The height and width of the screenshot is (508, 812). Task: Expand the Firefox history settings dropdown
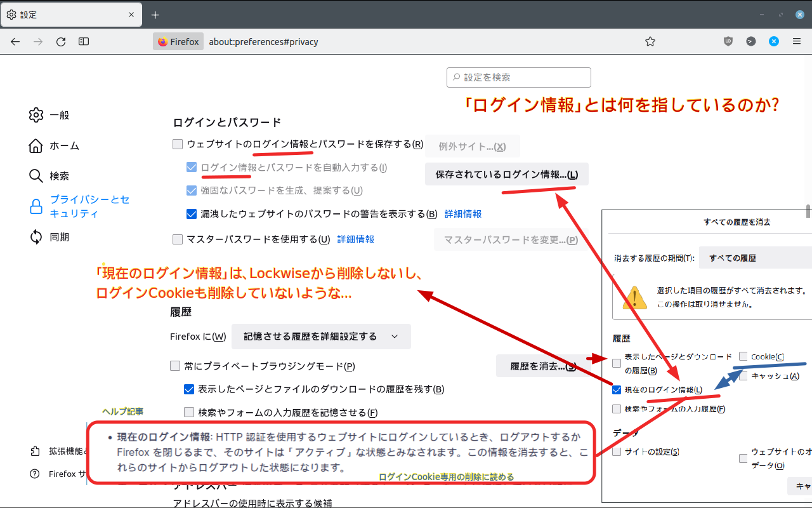[321, 337]
